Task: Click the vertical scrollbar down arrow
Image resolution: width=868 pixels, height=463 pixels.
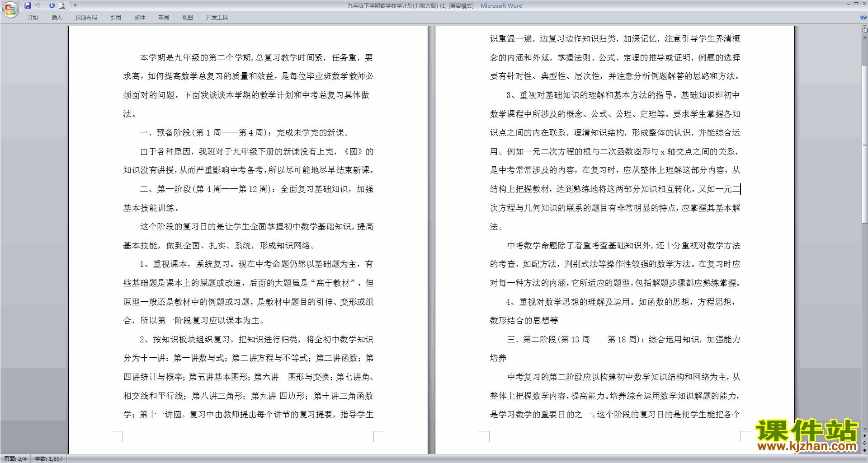Action: pyautogui.click(x=864, y=429)
